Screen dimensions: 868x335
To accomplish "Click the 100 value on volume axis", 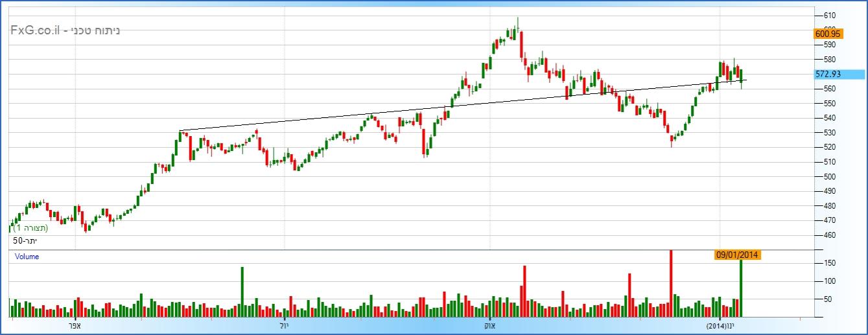I will coord(830,281).
